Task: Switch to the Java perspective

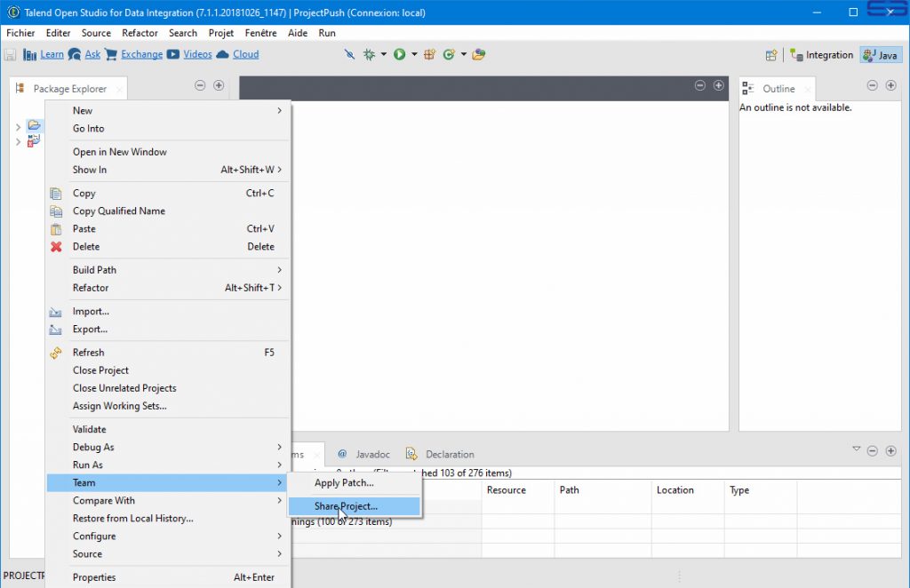Action: (881, 55)
